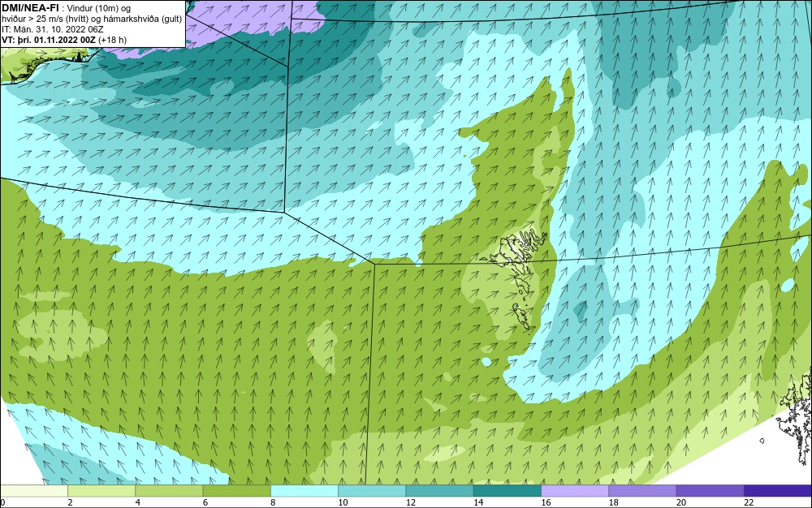Click the 16–18 m/s light purple swatch
Image resolution: width=812 pixels, height=508 pixels.
pyautogui.click(x=575, y=490)
